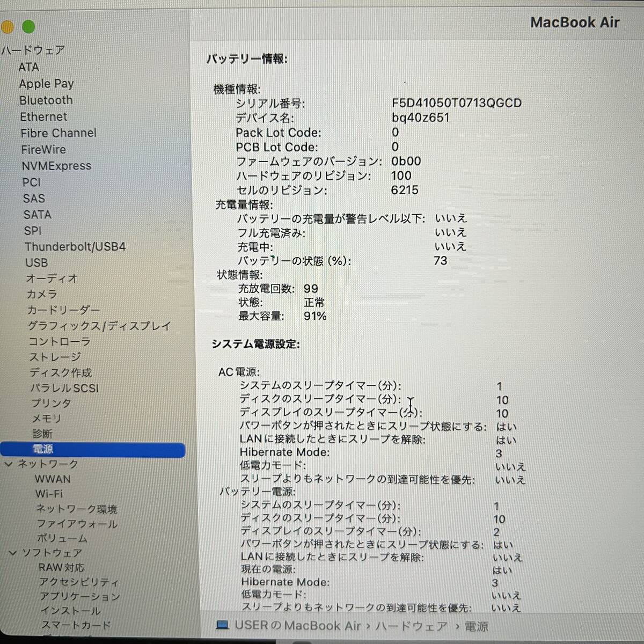Screen dimensions: 644x644
Task: Click the システム電源設定 heading
Action: (x=255, y=344)
